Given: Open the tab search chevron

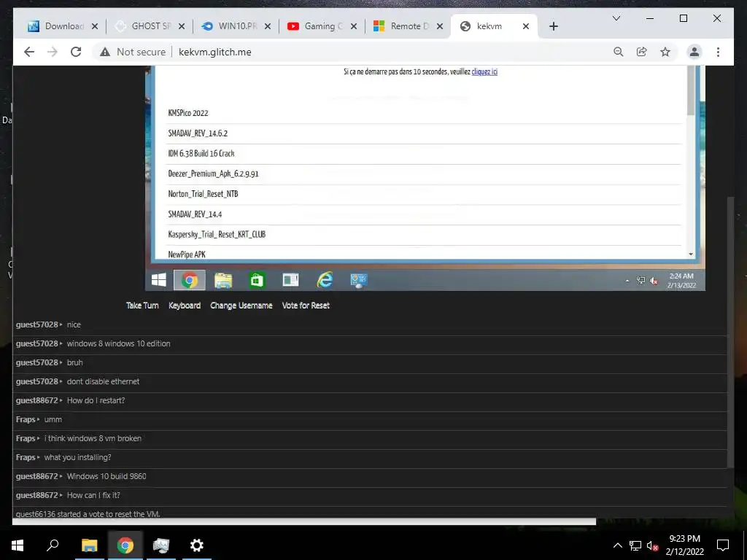Looking at the screenshot, I should click(616, 18).
